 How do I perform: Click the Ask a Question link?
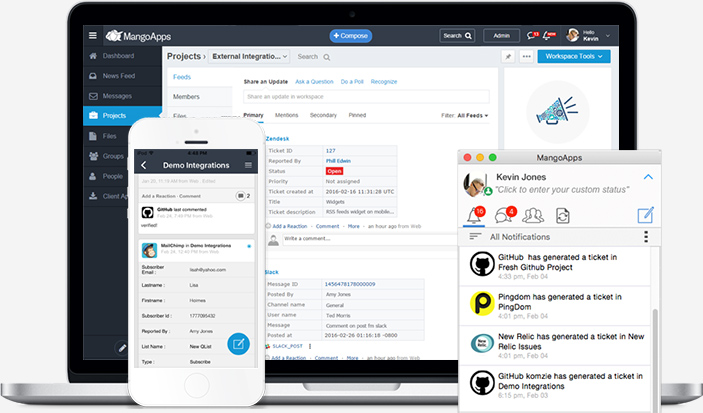click(x=314, y=82)
